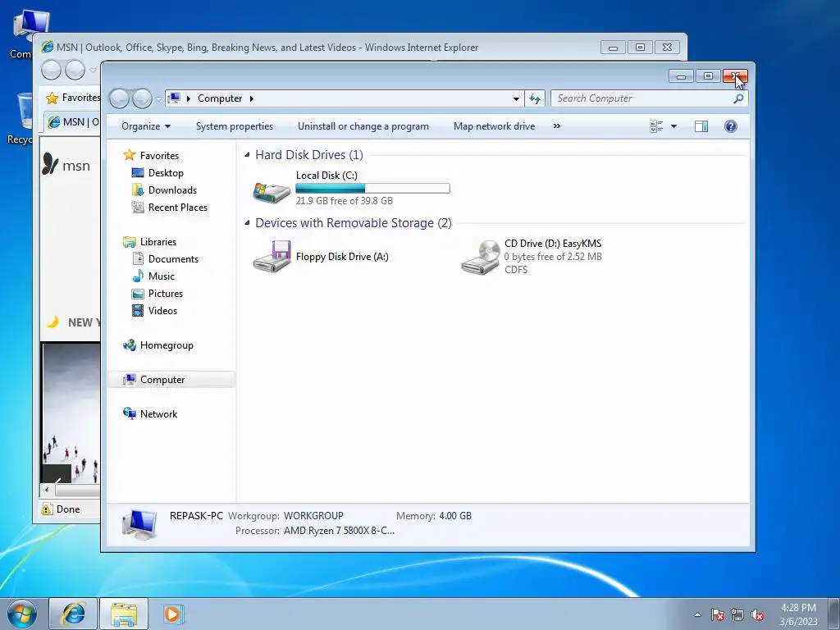
Task: Click the search magnifier icon
Action: pos(738,98)
